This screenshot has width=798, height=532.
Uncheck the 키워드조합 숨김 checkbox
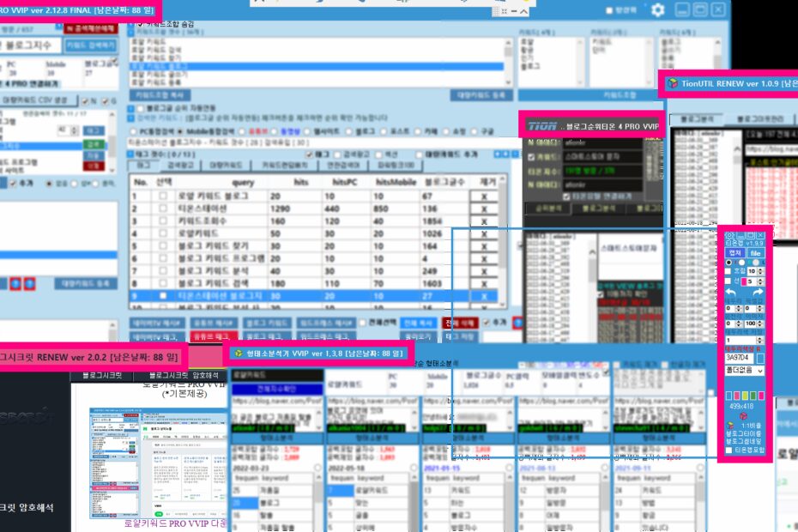(x=141, y=23)
